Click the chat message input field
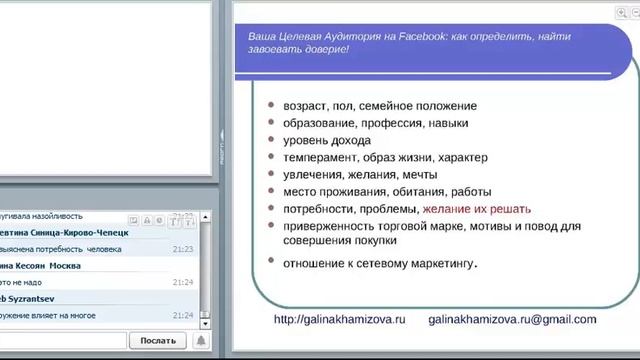Viewport: 640px width, 360px height. pyautogui.click(x=62, y=340)
